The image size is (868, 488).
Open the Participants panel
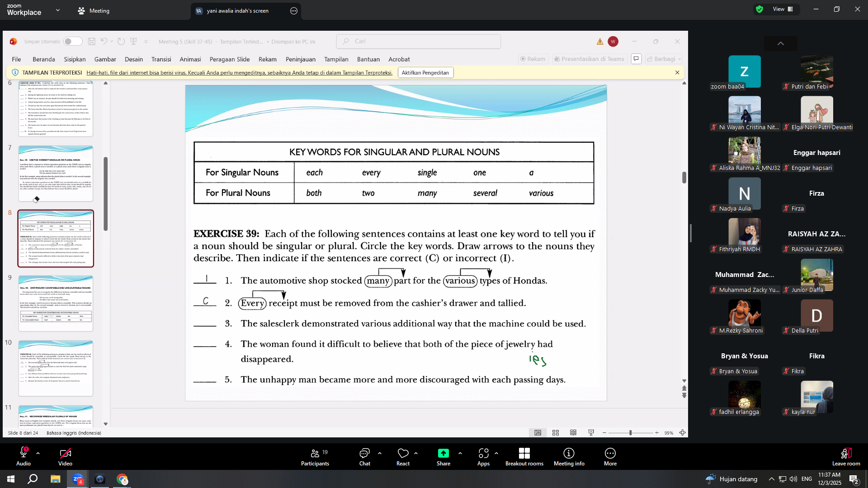click(315, 456)
